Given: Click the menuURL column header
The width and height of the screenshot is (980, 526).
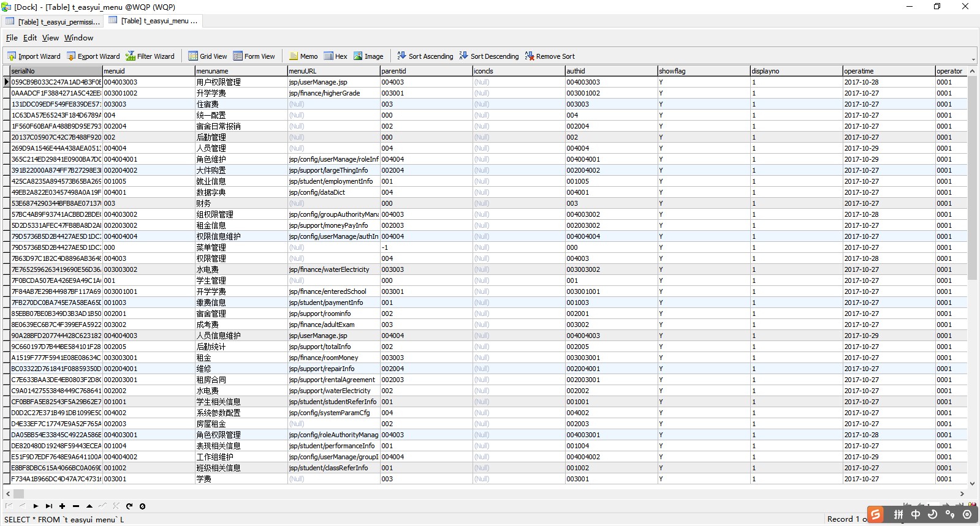Looking at the screenshot, I should coord(333,71).
